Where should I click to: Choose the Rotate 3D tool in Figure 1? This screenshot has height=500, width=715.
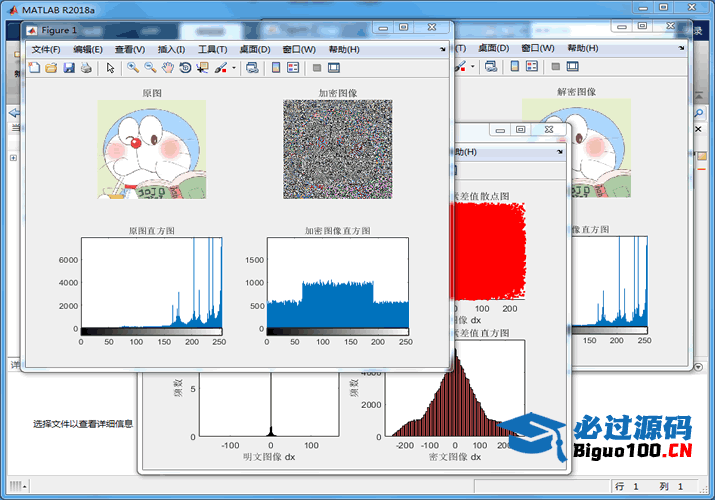(x=185, y=68)
